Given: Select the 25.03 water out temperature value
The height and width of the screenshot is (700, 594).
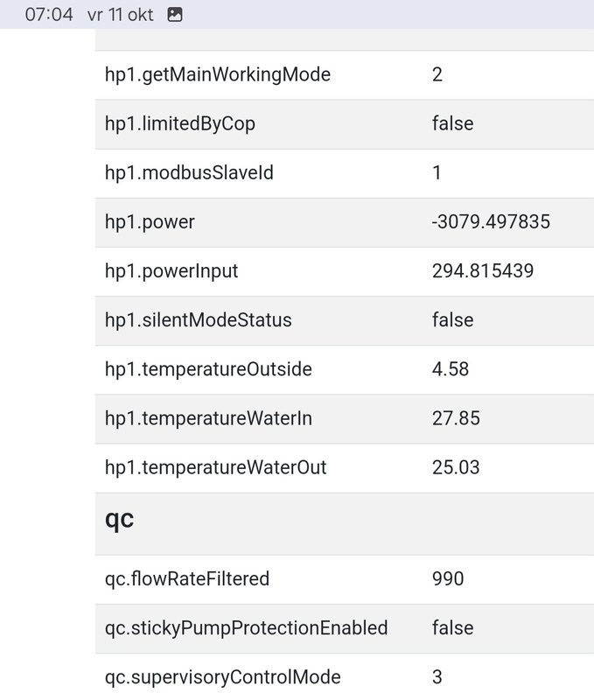Looking at the screenshot, I should (456, 466).
